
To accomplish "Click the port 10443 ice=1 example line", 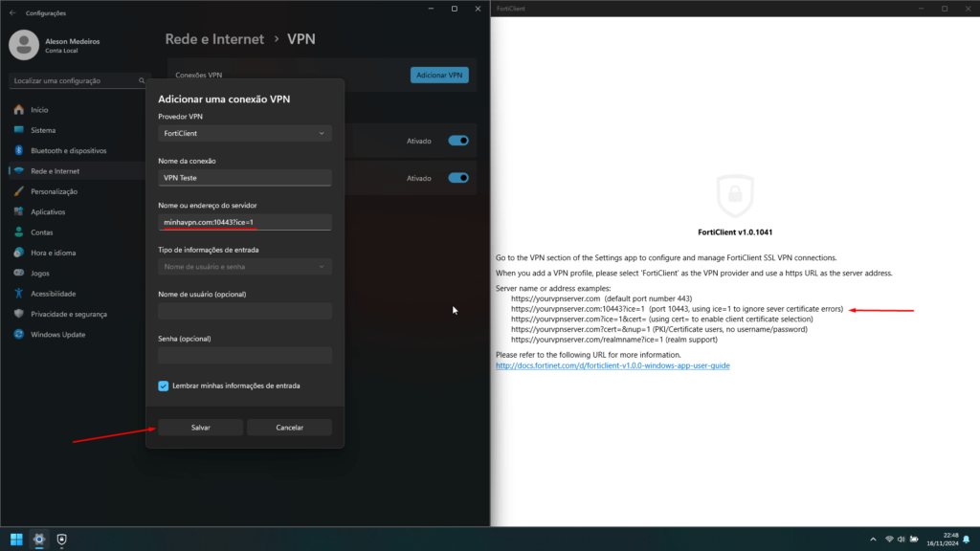I will [677, 309].
